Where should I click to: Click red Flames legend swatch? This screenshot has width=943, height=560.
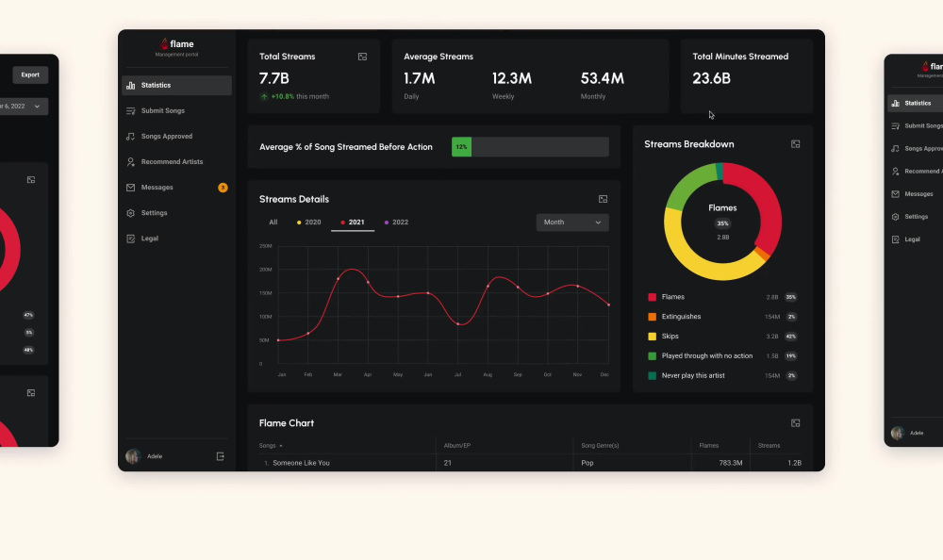point(652,297)
